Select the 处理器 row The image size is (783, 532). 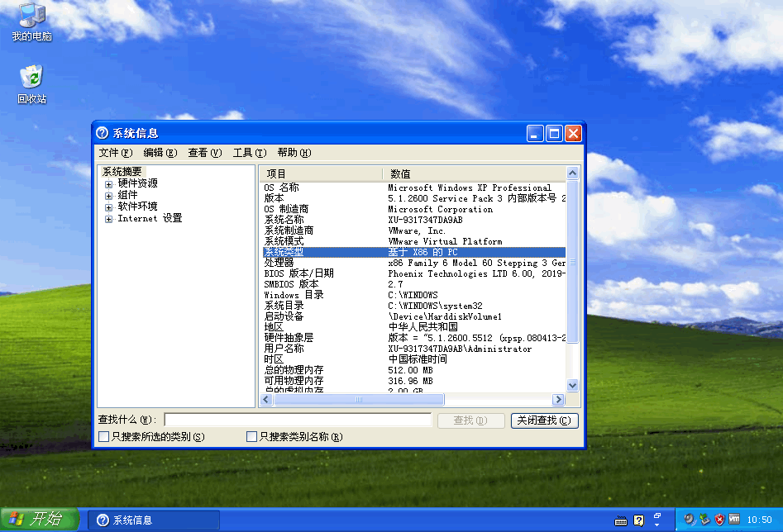[x=414, y=263]
